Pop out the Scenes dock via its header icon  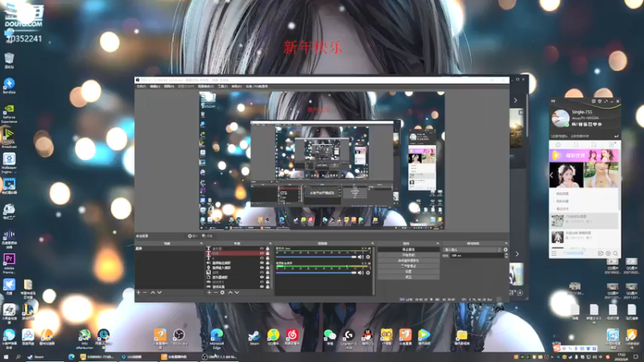[x=201, y=244]
